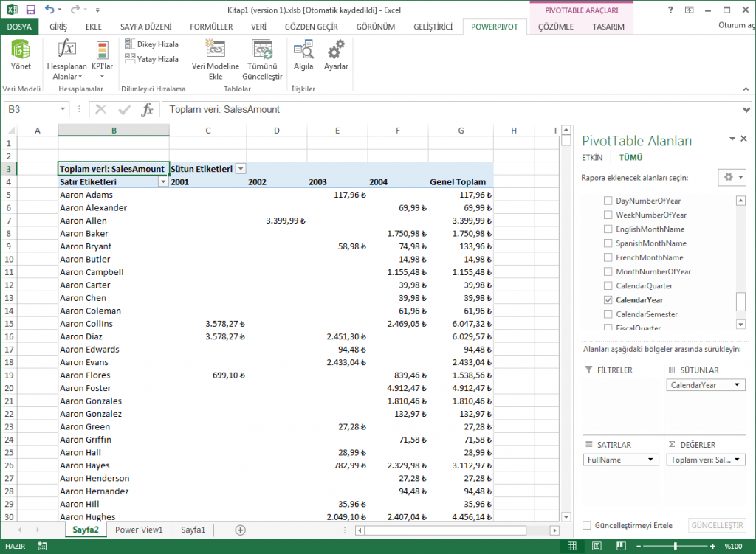Check the SpanishMonthName field
This screenshot has height=554, width=756.
click(x=608, y=243)
